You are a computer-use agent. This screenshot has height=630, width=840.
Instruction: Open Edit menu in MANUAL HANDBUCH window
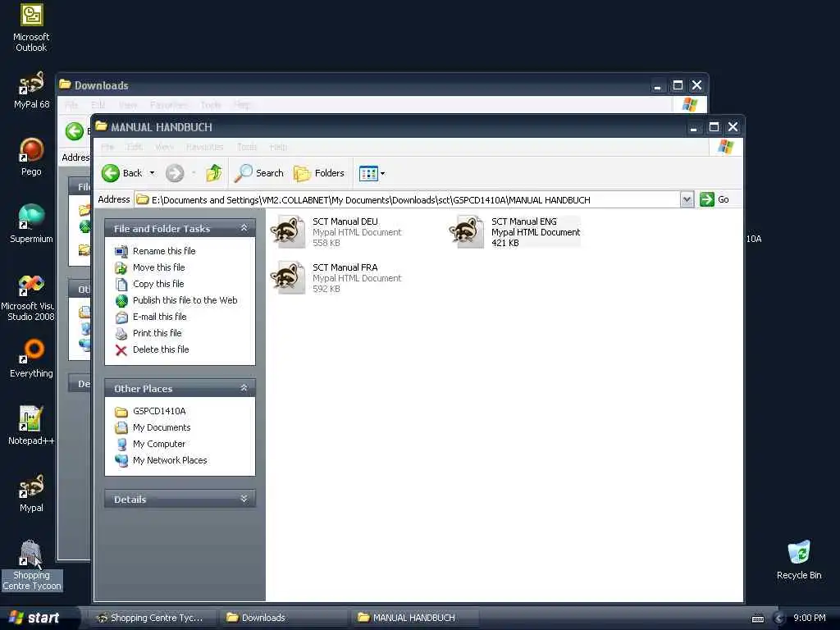click(x=135, y=147)
